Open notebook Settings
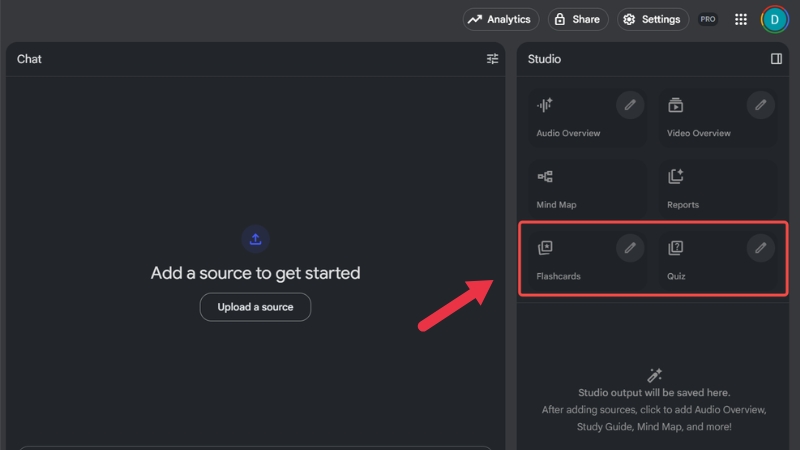This screenshot has height=450, width=800. coord(651,19)
